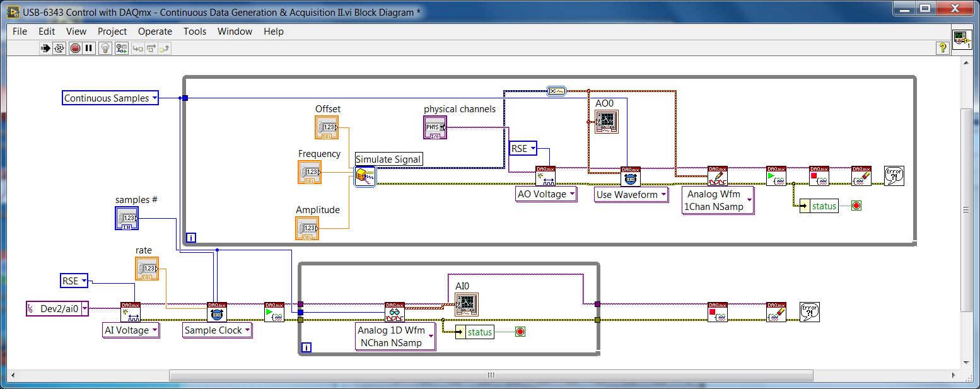This screenshot has width=980, height=389.
Task: Open the Operate menu
Action: pos(155,31)
